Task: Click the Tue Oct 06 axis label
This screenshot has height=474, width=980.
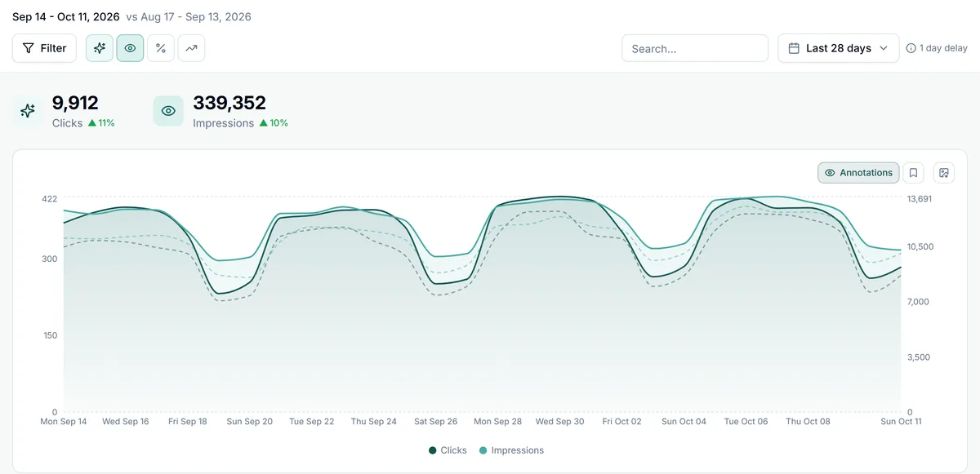Action: tap(746, 422)
